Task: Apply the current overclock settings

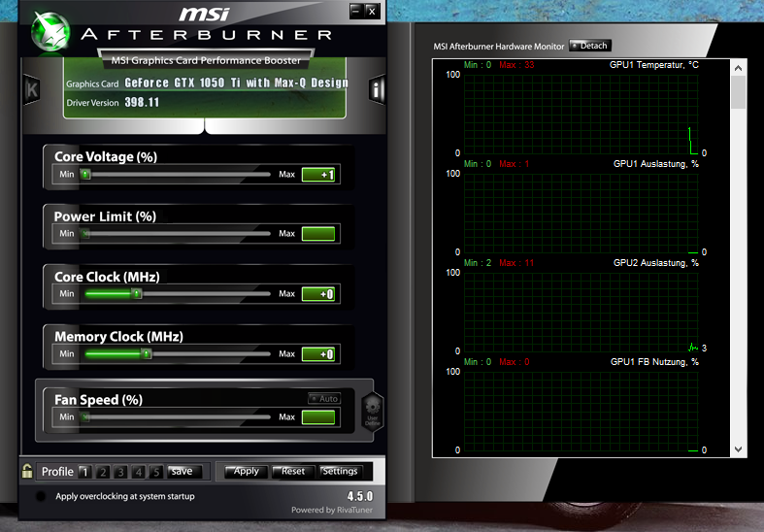Action: [x=246, y=471]
